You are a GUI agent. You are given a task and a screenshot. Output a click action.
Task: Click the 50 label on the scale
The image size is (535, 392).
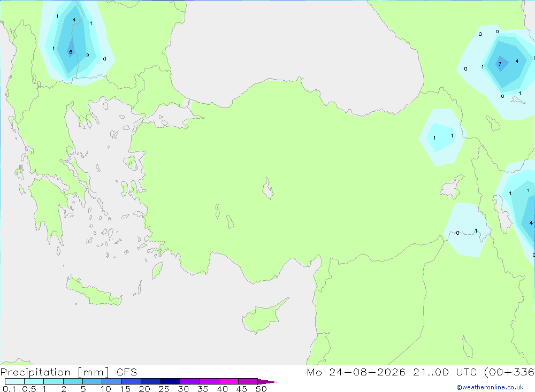click(261, 389)
